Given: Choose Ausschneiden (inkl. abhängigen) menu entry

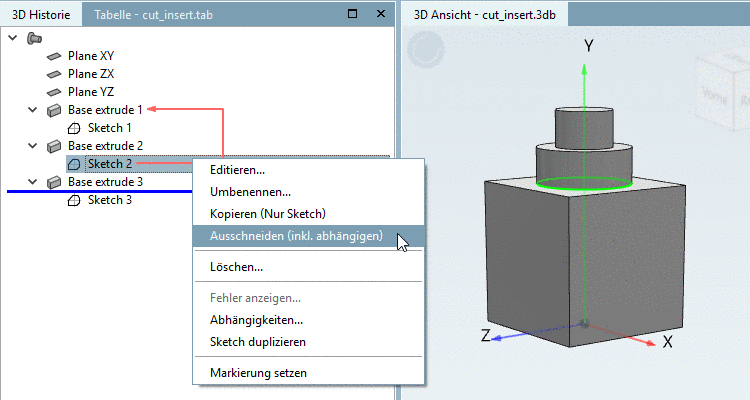Looking at the screenshot, I should click(309, 236).
